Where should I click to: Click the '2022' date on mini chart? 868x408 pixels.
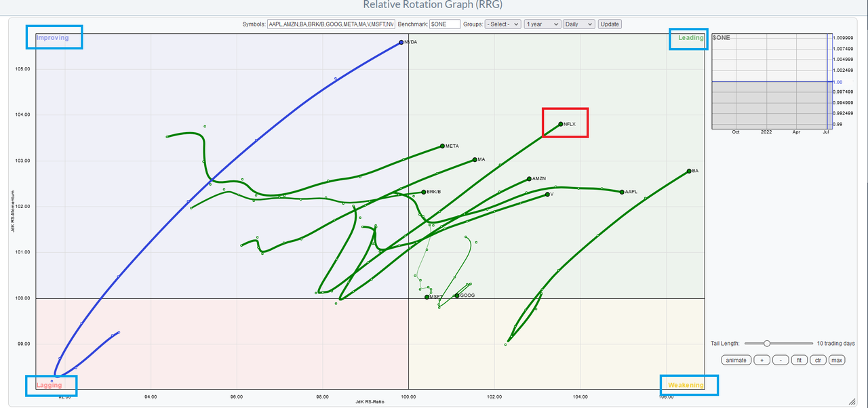766,132
